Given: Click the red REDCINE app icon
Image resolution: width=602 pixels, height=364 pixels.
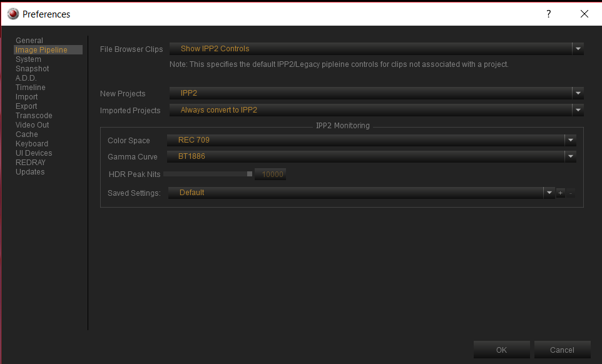Looking at the screenshot, I should tap(13, 14).
